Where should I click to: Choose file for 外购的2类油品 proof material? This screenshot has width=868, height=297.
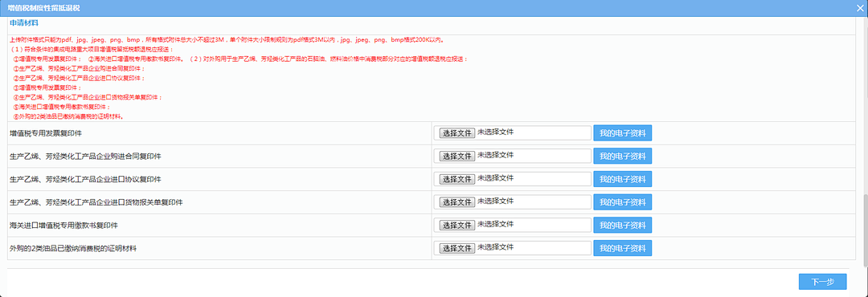tap(457, 248)
